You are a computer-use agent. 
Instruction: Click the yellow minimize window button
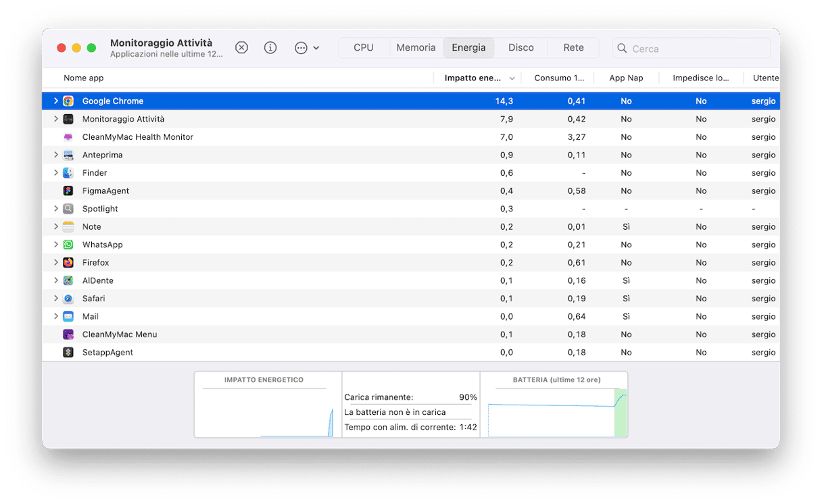point(76,48)
